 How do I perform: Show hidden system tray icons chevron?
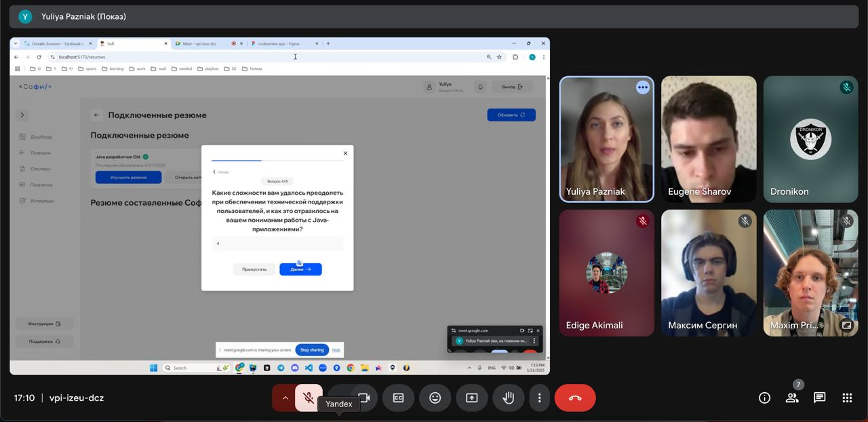[469, 368]
